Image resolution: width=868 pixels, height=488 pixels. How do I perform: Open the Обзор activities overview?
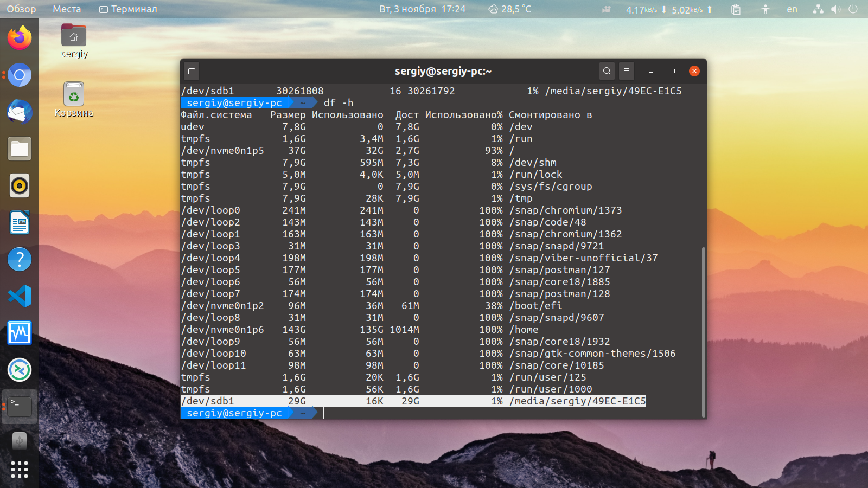click(x=21, y=9)
